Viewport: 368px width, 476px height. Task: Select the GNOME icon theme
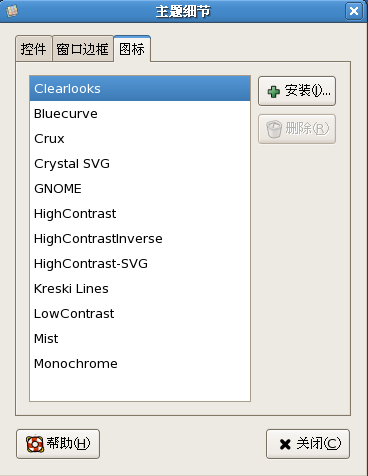pos(140,189)
